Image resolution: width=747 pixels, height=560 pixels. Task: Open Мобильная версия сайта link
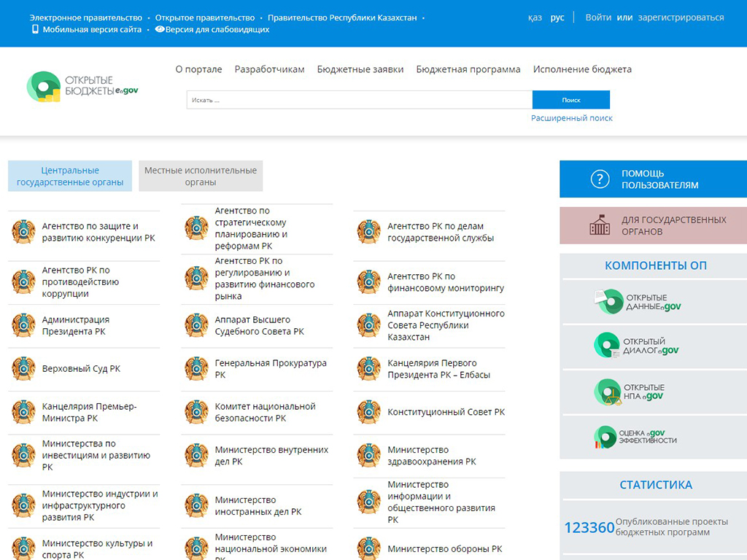92,29
